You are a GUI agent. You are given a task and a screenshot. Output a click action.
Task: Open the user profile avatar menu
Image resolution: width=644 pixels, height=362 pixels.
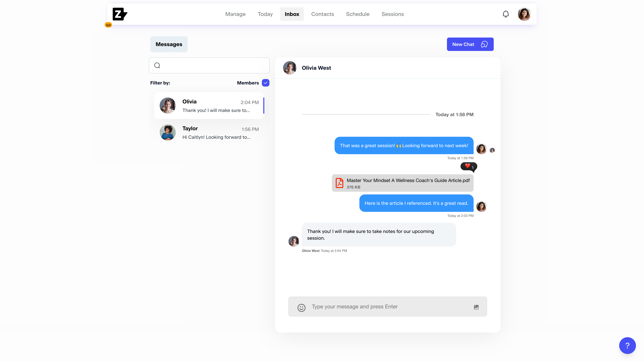524,14
